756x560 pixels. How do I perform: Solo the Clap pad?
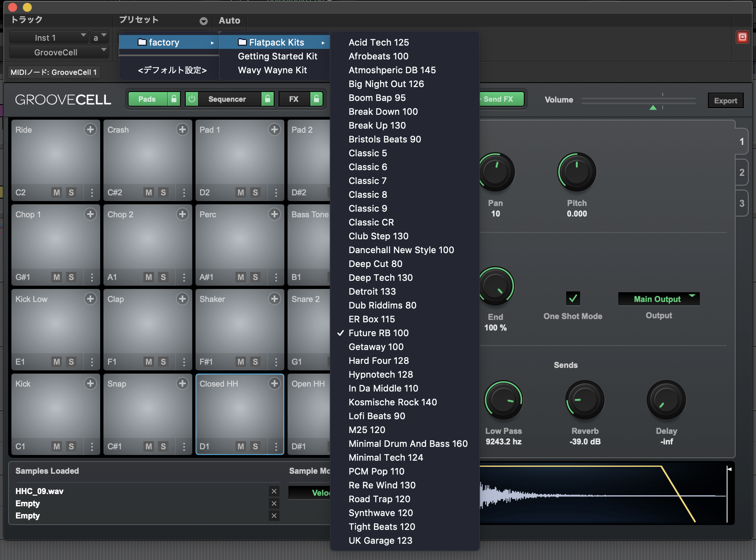pyautogui.click(x=163, y=362)
